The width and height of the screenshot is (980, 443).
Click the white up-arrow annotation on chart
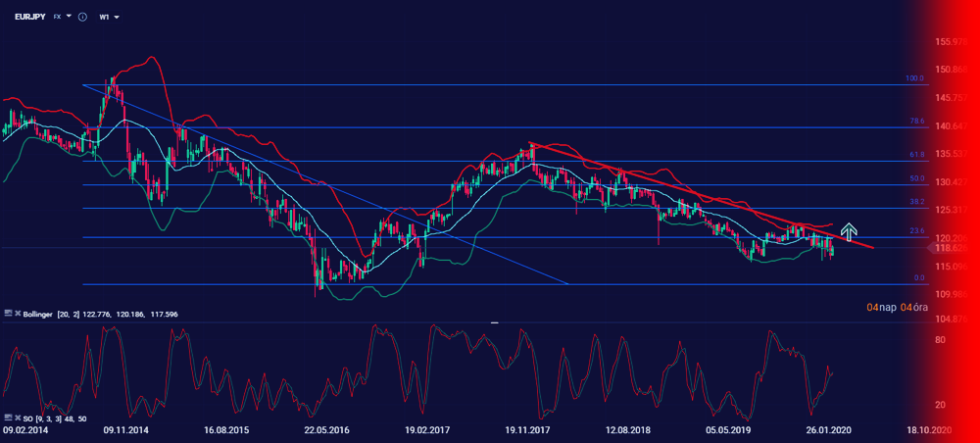(x=849, y=232)
